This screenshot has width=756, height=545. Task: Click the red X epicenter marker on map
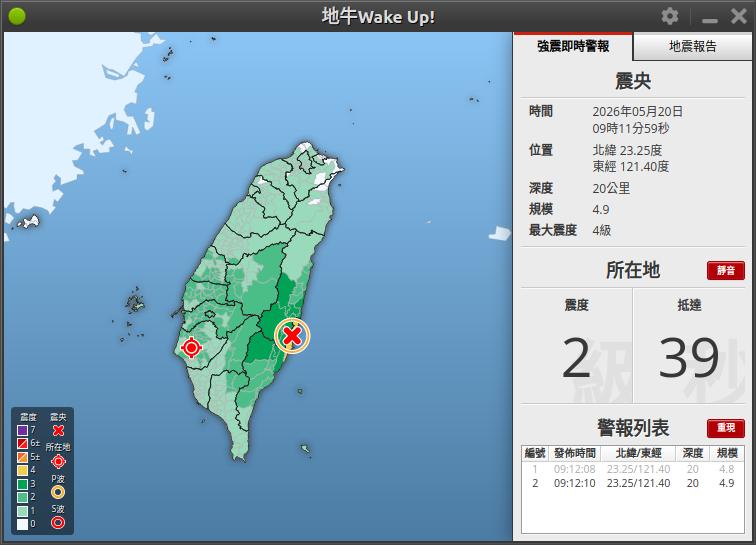(292, 336)
